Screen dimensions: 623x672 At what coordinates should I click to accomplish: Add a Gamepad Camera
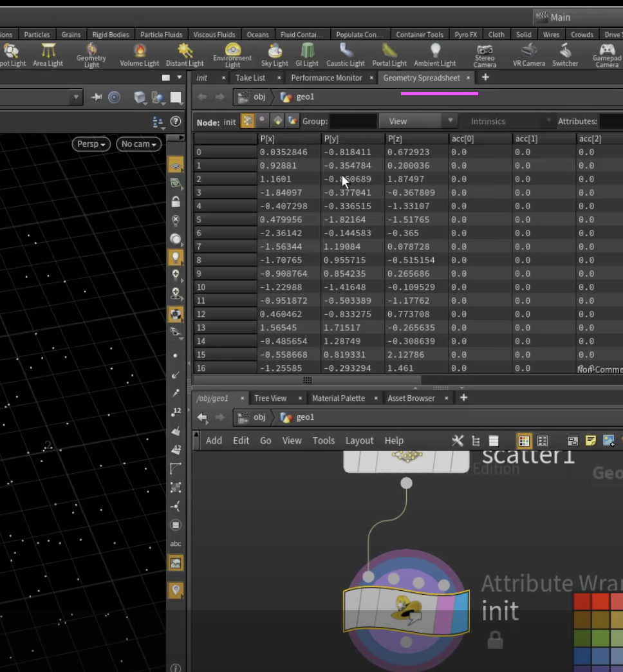[607, 55]
